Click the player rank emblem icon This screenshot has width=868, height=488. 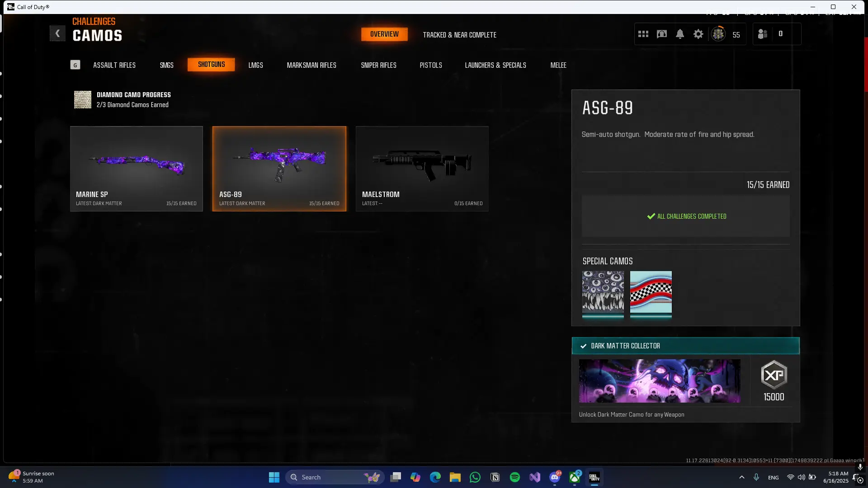point(718,34)
